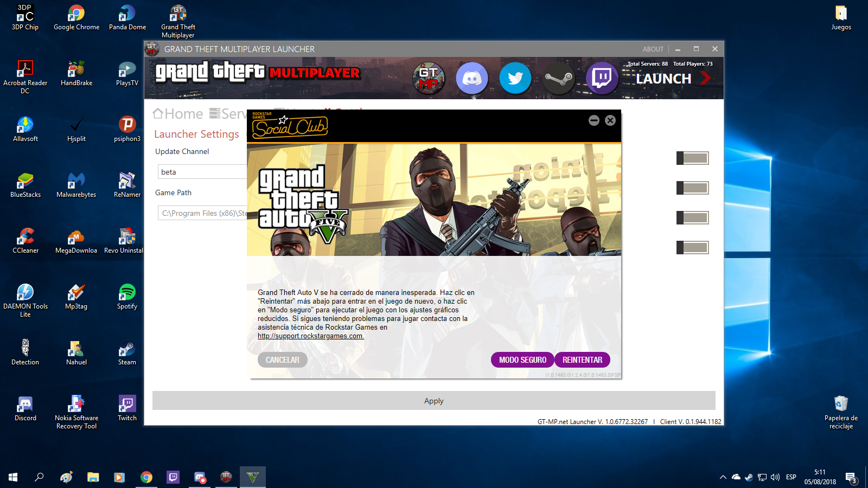Open the Update Channel beta dropdown

pyautogui.click(x=202, y=172)
